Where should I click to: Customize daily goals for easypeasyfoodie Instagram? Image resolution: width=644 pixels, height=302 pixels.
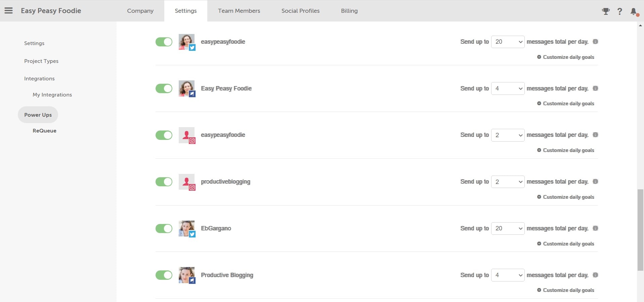point(566,150)
